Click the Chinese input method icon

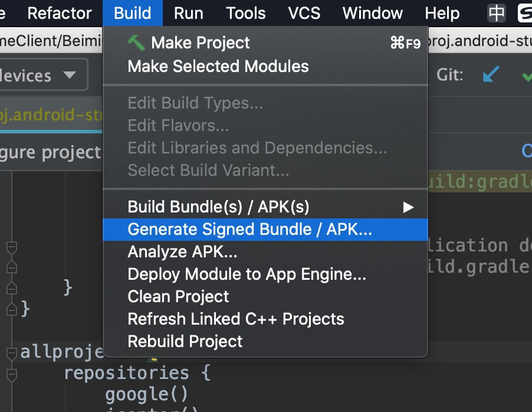497,13
